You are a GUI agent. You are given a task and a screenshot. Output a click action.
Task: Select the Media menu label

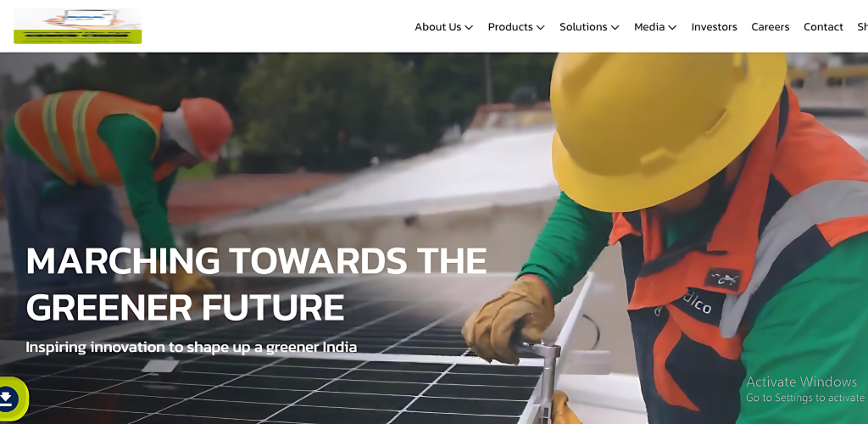coord(648,26)
